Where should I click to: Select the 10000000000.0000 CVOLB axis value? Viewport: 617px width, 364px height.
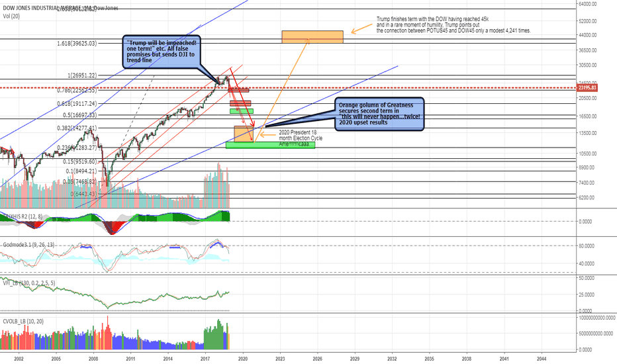click(x=597, y=318)
